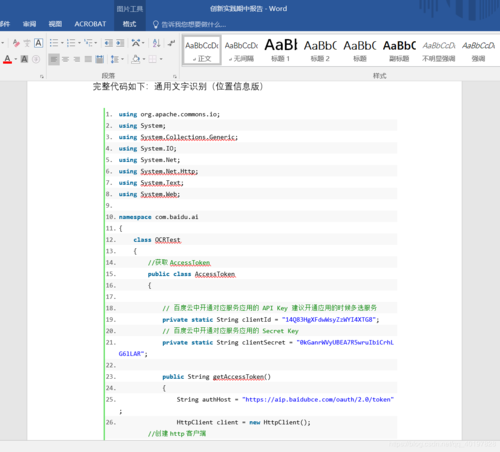Image resolution: width=500 pixels, height=452 pixels.
Task: Click the enclosed character circle icon
Action: pos(36,59)
